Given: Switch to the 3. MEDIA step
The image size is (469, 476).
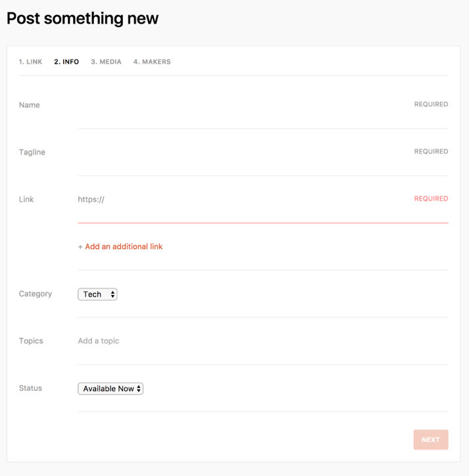Looking at the screenshot, I should click(106, 62).
